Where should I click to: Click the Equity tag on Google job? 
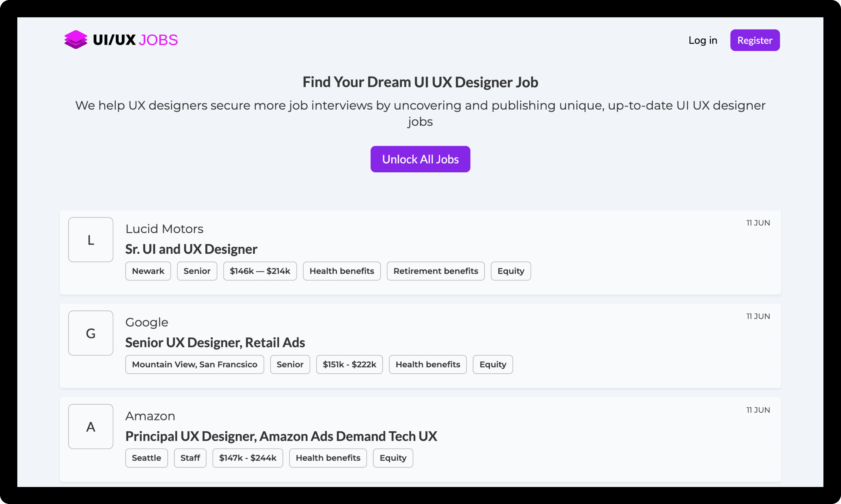click(493, 364)
